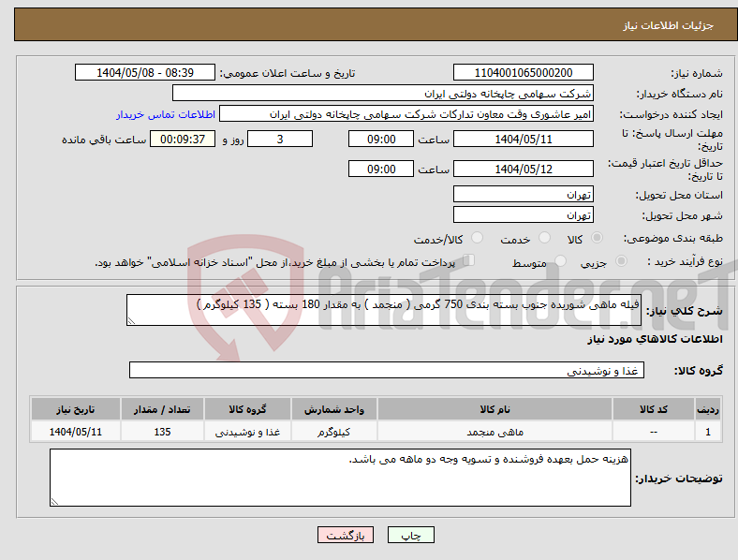The image size is (738, 560).
Task: Click the response deadline hour 09:00 field
Action: 381,139
